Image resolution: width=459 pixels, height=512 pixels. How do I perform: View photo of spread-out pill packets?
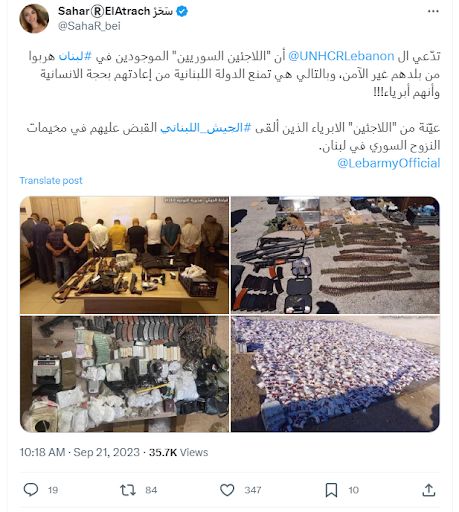click(335, 374)
